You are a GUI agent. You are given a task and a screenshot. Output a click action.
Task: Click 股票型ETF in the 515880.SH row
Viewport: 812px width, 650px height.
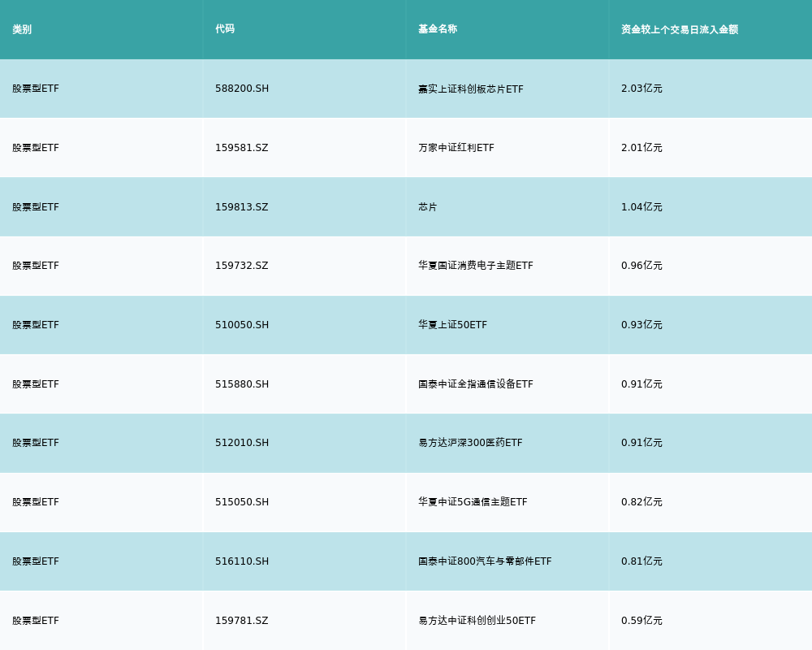coord(36,384)
